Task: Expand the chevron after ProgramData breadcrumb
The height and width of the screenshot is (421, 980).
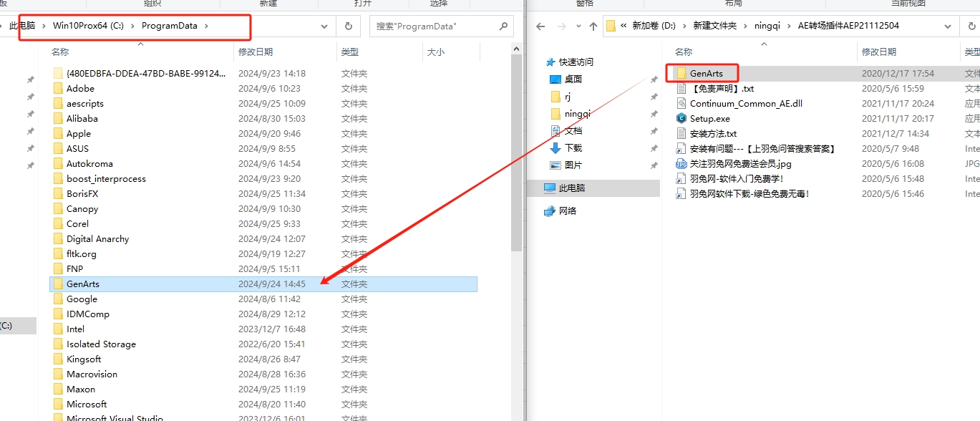Action: pos(206,26)
